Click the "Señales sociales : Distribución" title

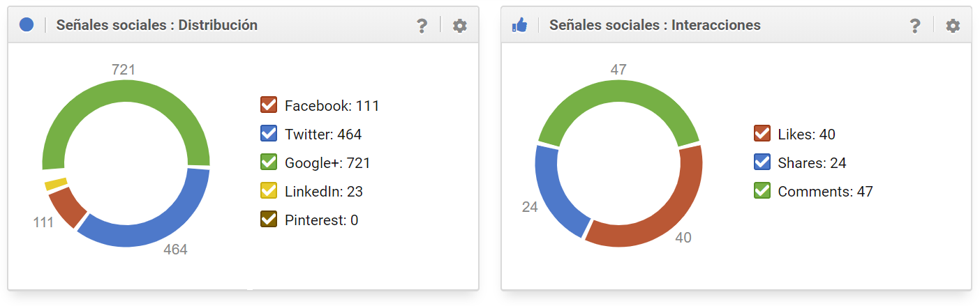[x=156, y=25]
